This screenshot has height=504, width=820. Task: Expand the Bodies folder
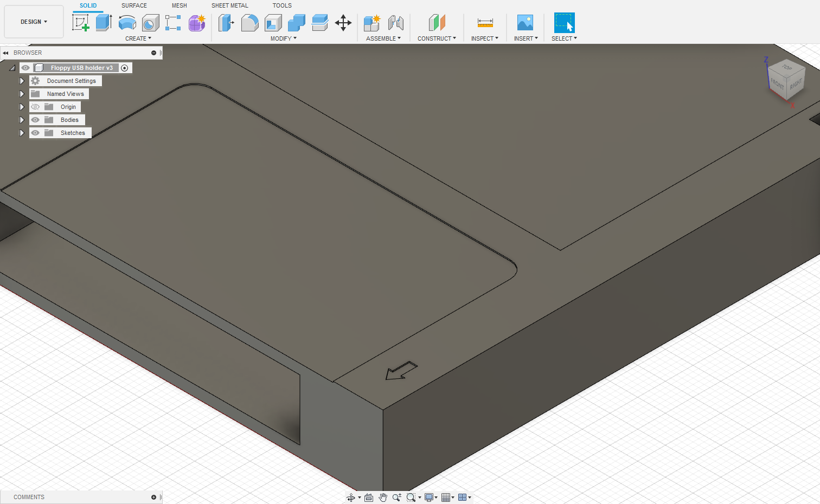22,120
